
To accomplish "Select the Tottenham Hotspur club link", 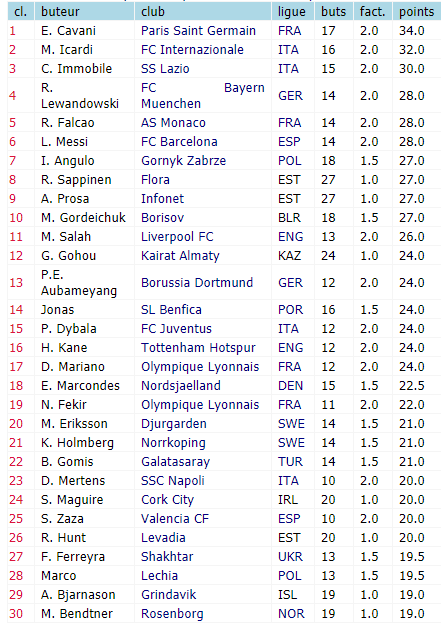I will [x=198, y=348].
